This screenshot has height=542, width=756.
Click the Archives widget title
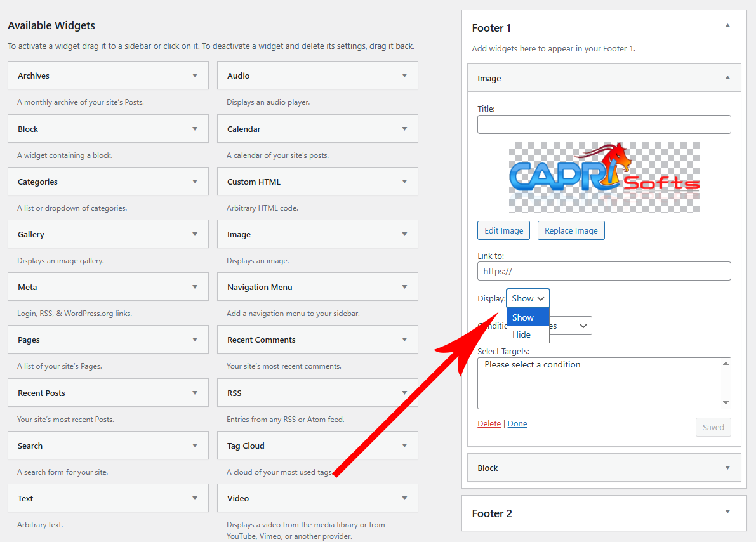click(33, 76)
